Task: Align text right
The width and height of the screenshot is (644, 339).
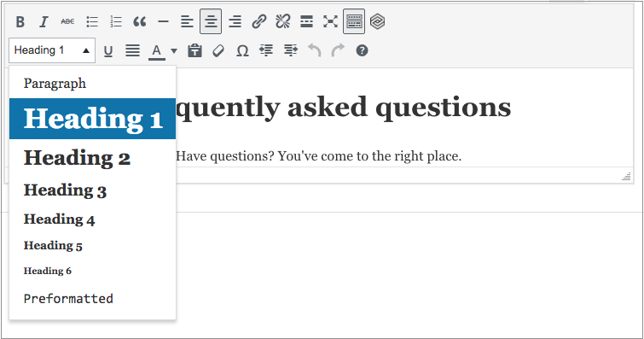Action: coord(235,21)
